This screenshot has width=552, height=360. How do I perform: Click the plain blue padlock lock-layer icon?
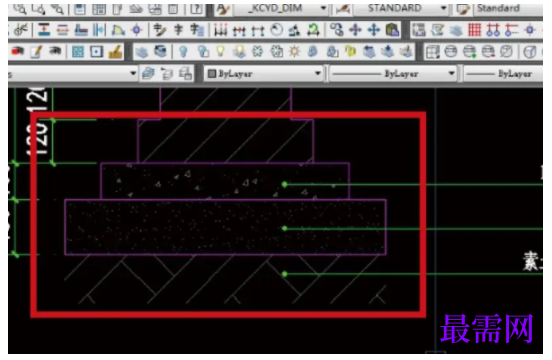pos(313,52)
